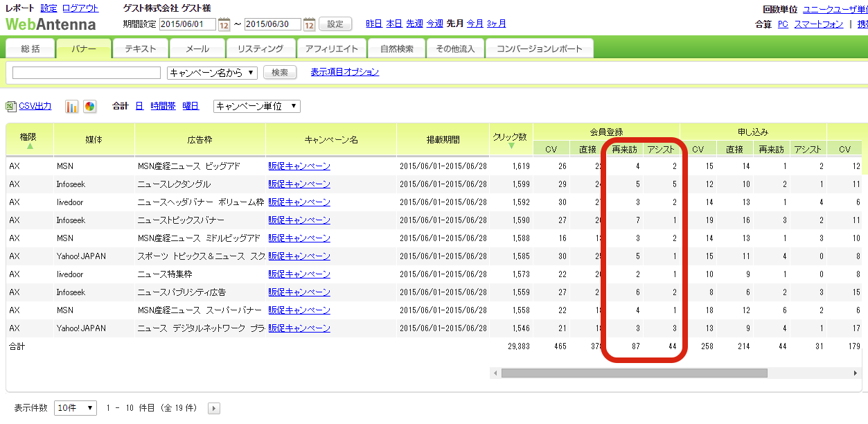Show the pie chart view
Screen dimensions: 868x424
point(89,107)
